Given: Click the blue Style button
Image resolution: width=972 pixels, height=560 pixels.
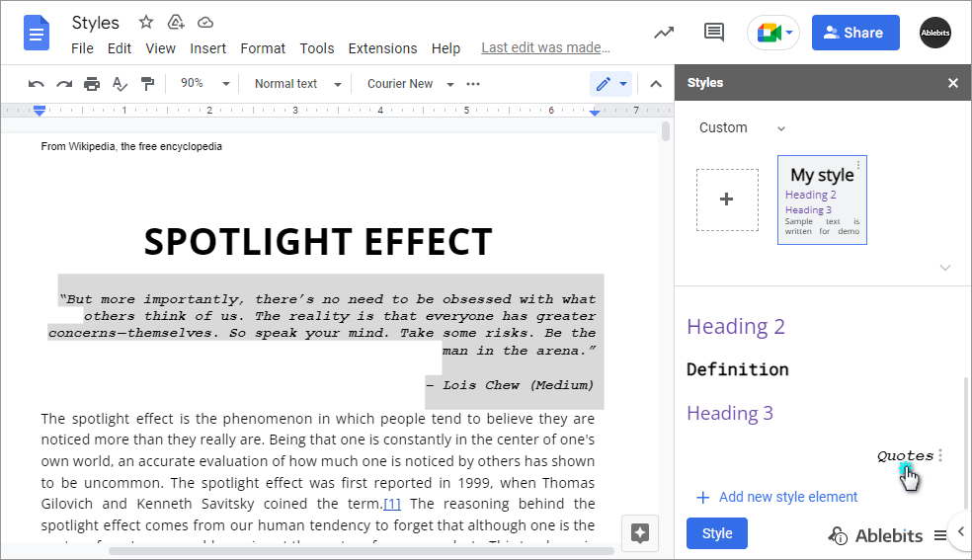Looking at the screenshot, I should pyautogui.click(x=716, y=533).
